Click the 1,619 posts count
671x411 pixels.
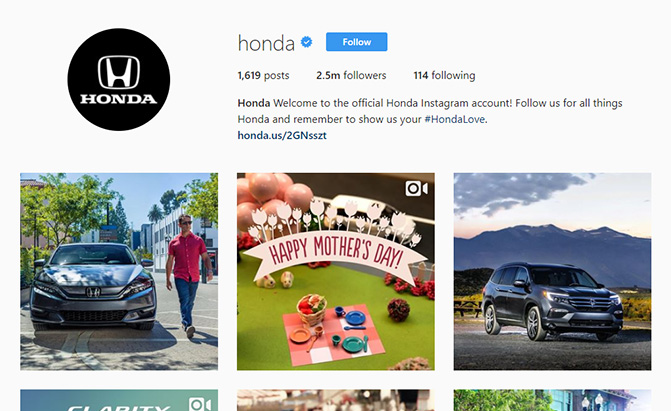(x=263, y=75)
